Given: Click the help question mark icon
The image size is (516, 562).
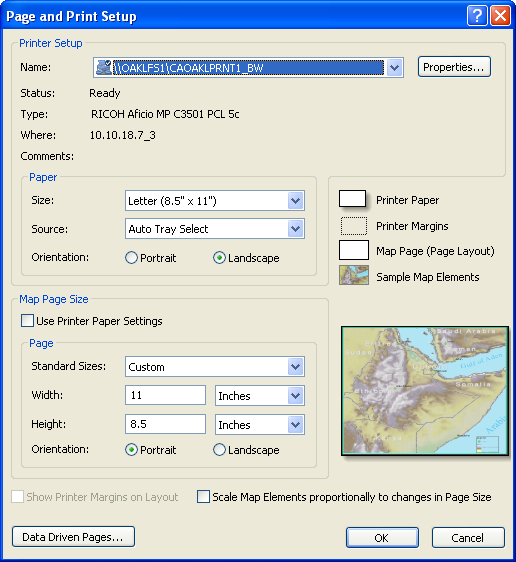Looking at the screenshot, I should (477, 16).
